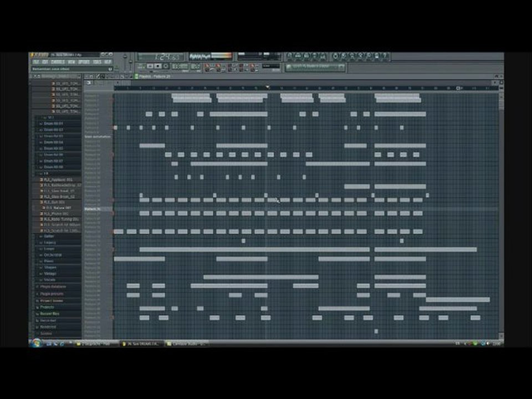
Task: Select the pencil draw tool in playlist
Action: (98, 76)
